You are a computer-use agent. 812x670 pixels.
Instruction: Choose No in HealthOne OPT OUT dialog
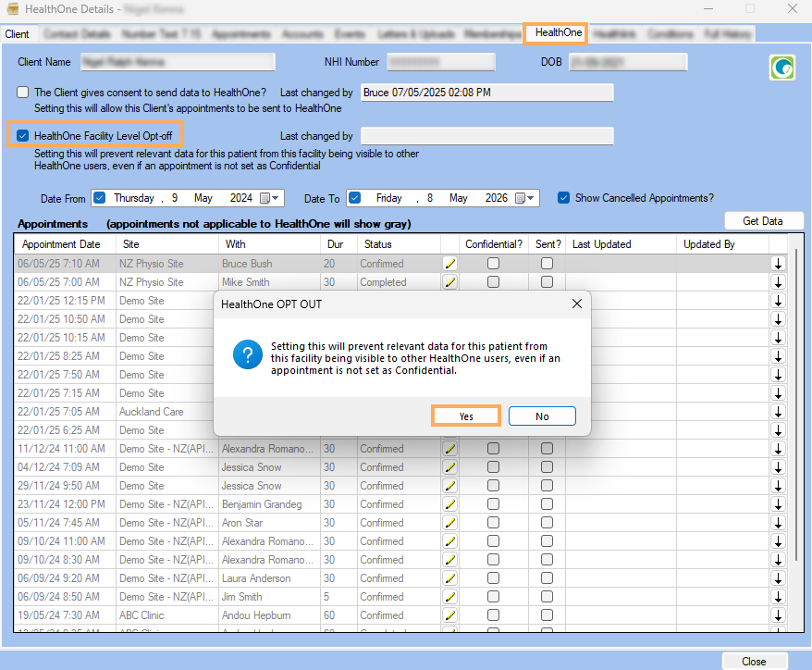[542, 416]
